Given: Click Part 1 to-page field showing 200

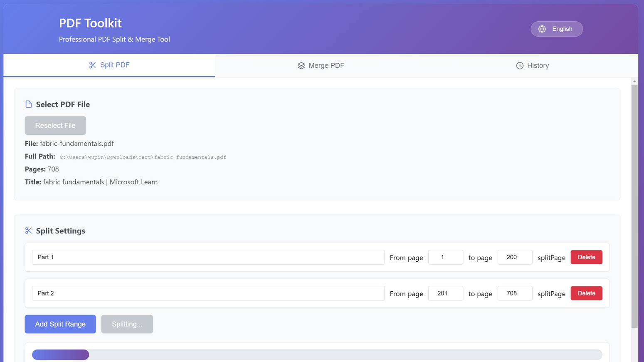Looking at the screenshot, I should click(515, 257).
